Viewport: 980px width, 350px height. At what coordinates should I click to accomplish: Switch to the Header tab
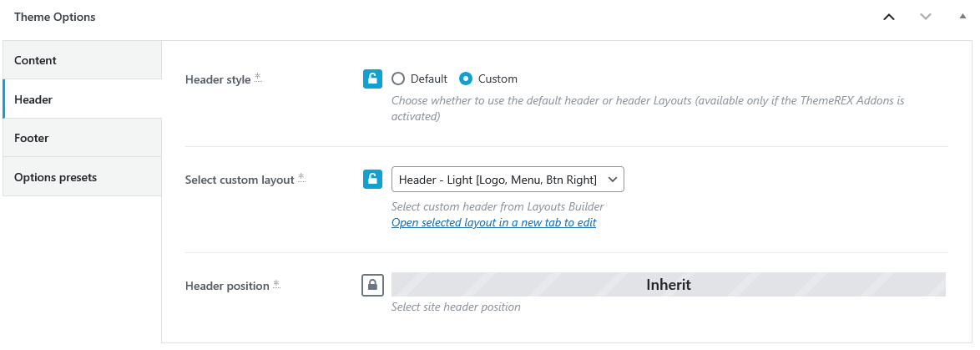point(82,99)
